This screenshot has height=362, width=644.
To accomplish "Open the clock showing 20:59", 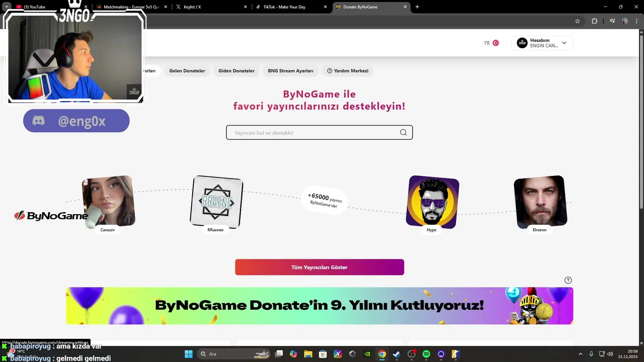I will 628,354.
